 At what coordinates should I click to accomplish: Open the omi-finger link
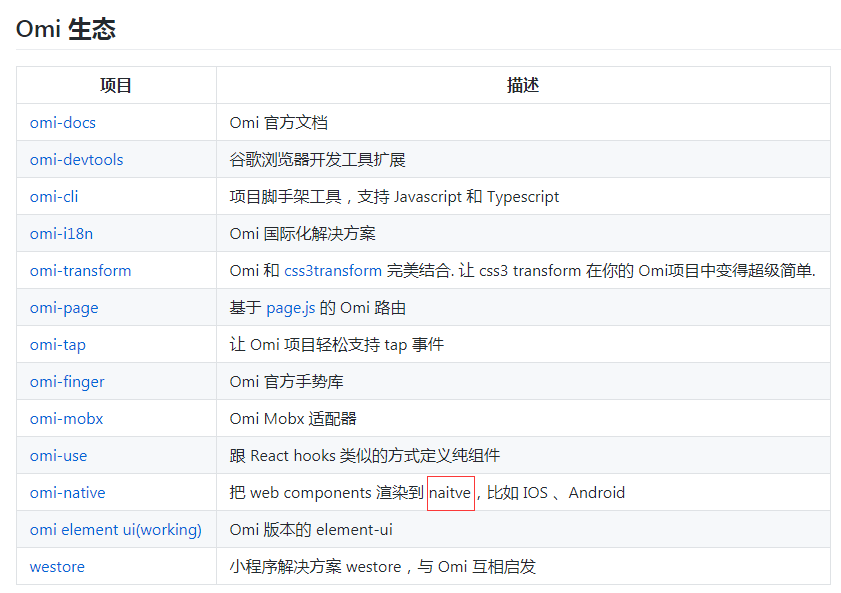(x=67, y=382)
